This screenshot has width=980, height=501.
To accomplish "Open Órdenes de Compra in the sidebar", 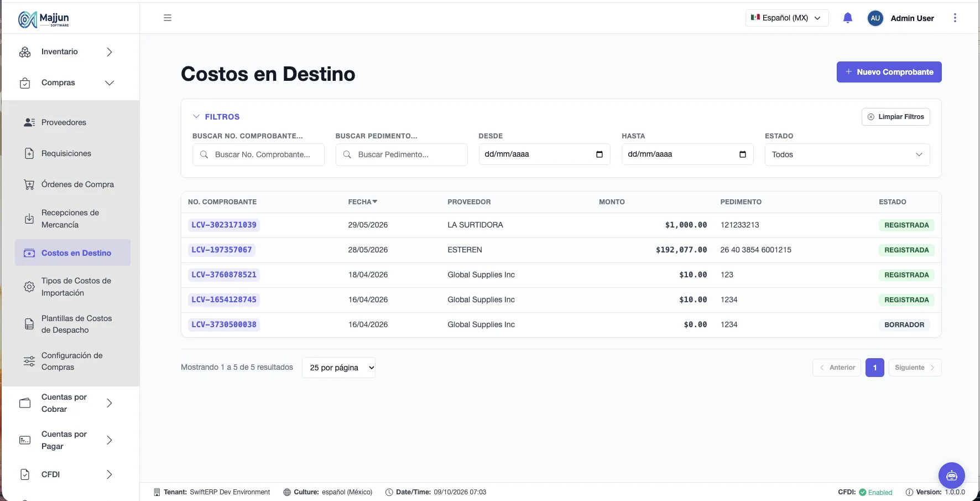I will click(77, 184).
